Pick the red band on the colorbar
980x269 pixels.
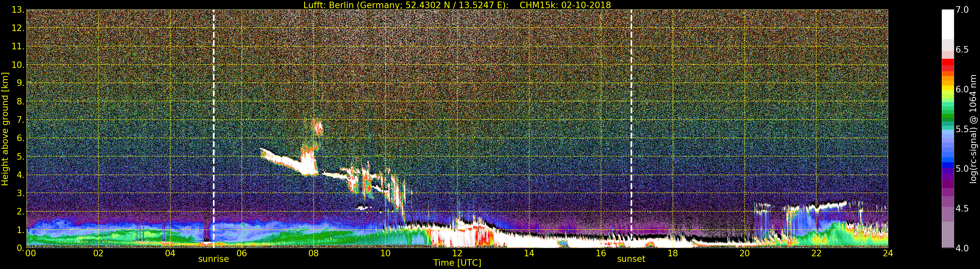point(948,62)
